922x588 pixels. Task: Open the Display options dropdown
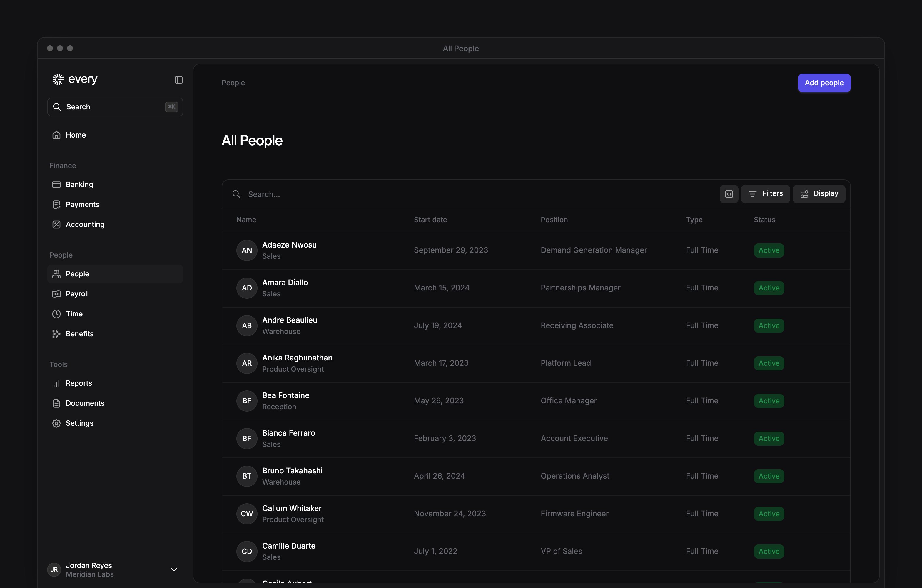pos(819,194)
